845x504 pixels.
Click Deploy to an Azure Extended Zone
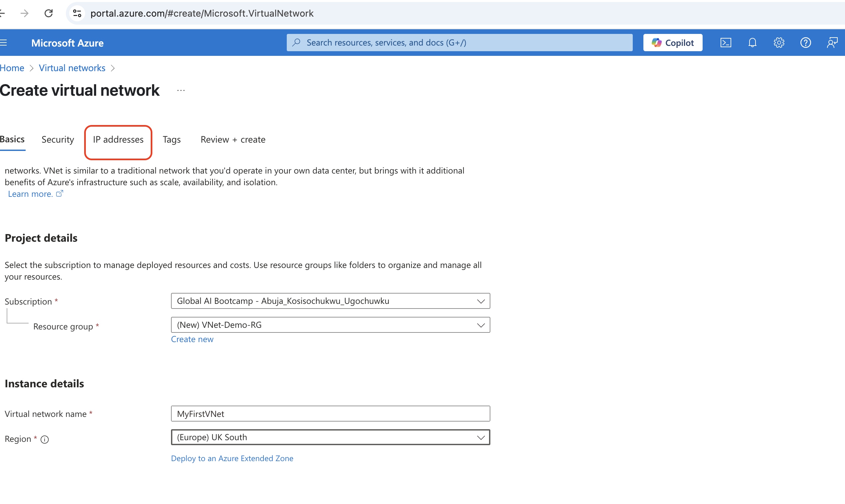point(232,458)
